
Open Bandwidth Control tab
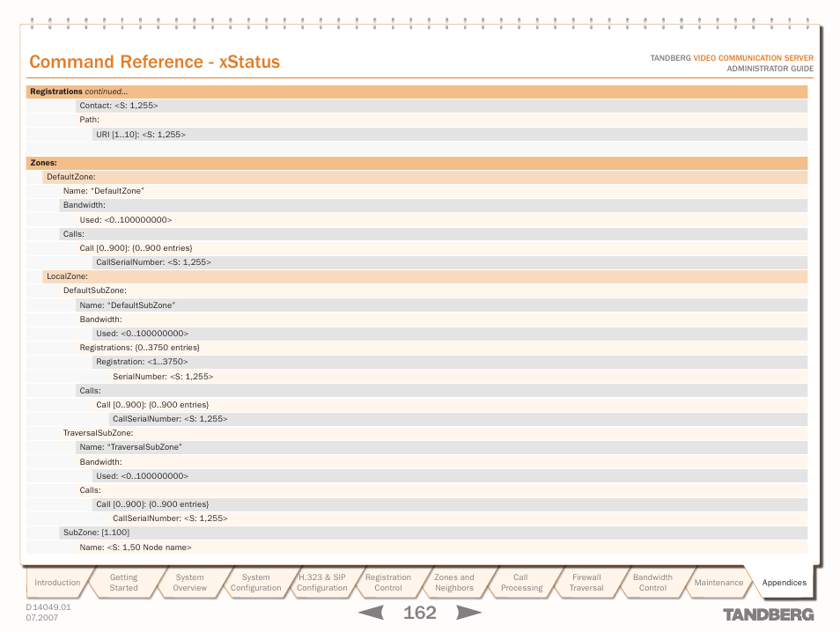coord(652,582)
